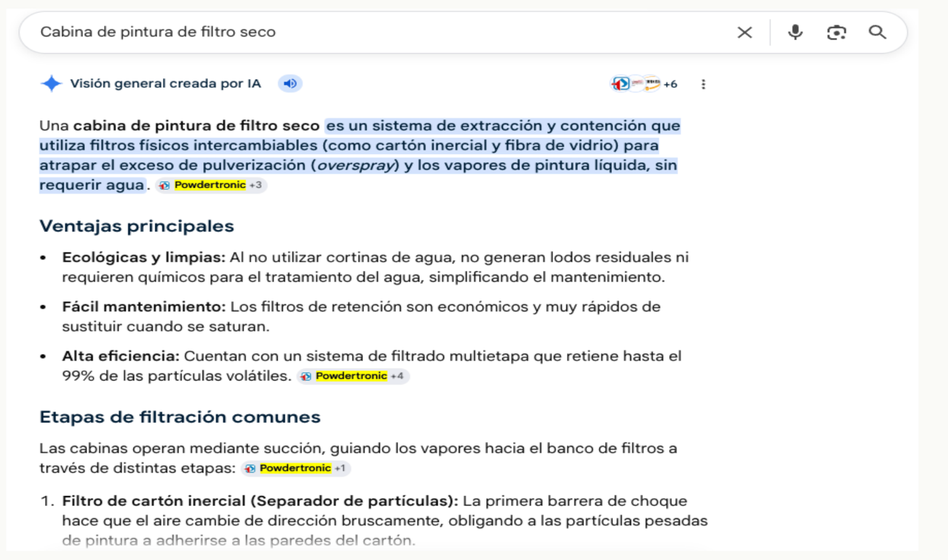Play audio of the AI overview

point(290,84)
